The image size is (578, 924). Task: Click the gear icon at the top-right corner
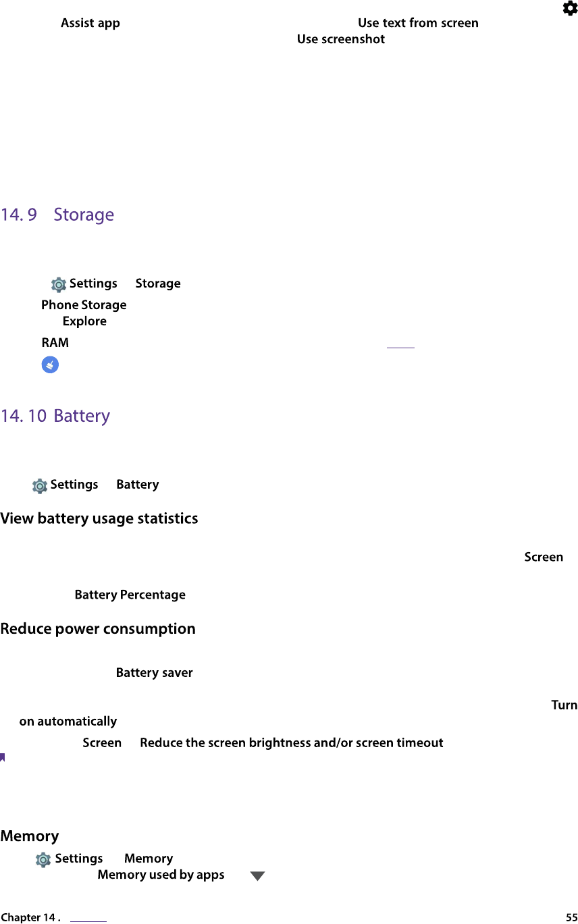pyautogui.click(x=570, y=8)
